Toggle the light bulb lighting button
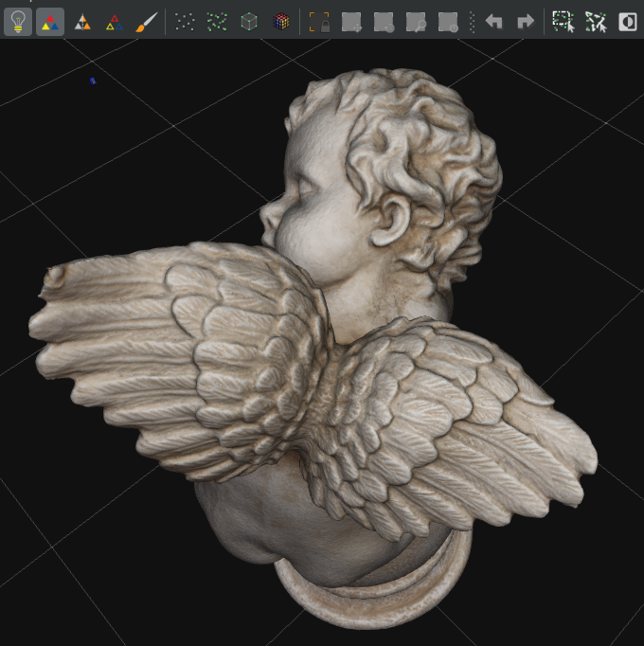The height and width of the screenshot is (646, 644). coord(18,22)
